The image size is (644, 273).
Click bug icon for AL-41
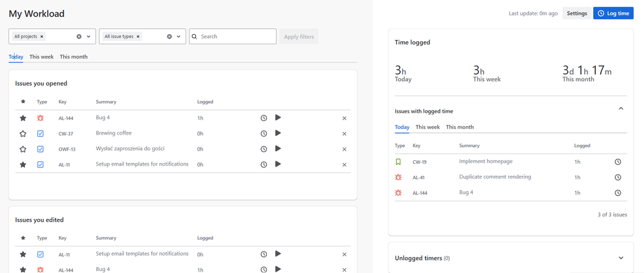tap(398, 177)
